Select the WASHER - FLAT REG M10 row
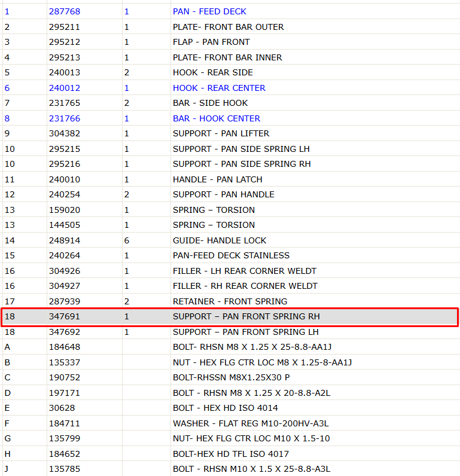 pyautogui.click(x=230, y=423)
